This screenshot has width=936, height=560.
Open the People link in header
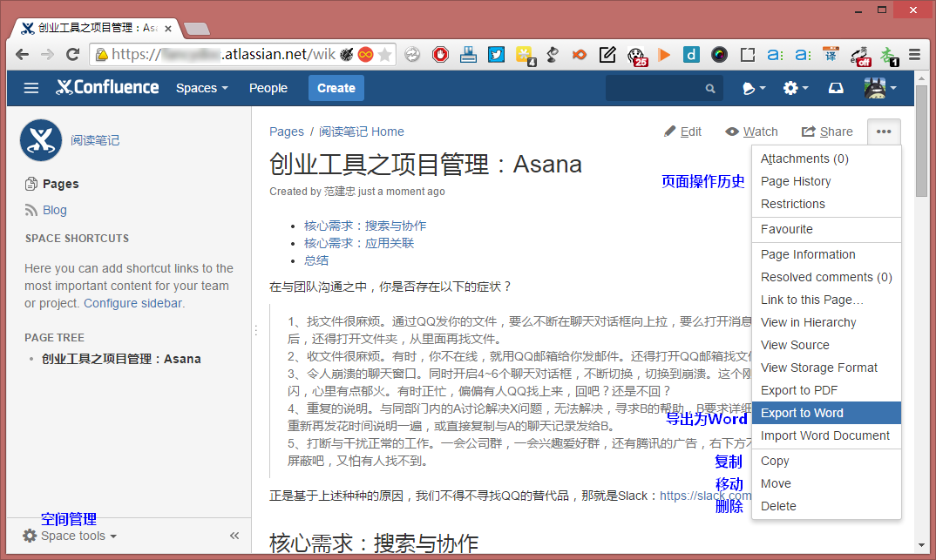(268, 88)
